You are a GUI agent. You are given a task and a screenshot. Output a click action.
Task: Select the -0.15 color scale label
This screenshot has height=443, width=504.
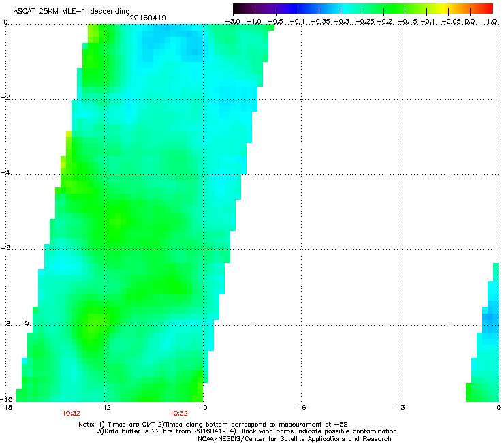tap(407, 22)
